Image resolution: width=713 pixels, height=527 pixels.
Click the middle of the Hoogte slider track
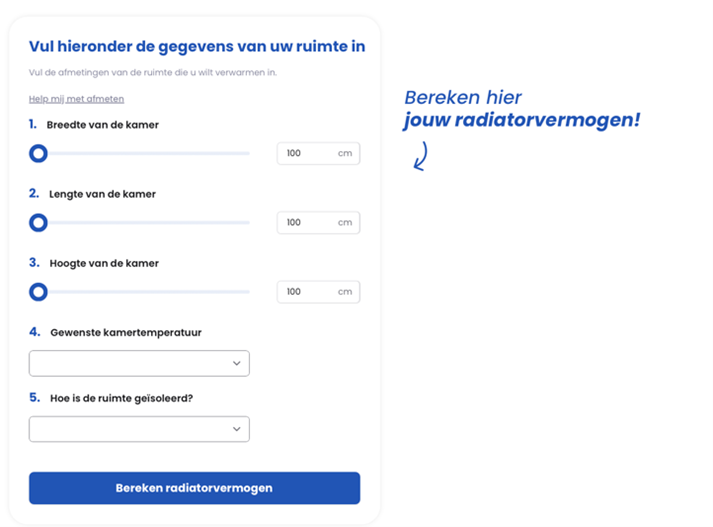tap(139, 292)
